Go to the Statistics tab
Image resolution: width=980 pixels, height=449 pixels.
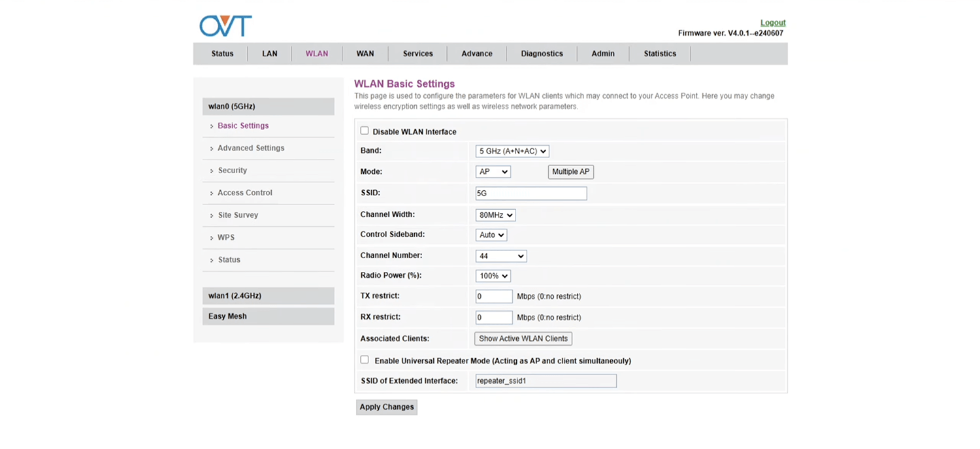pos(660,54)
